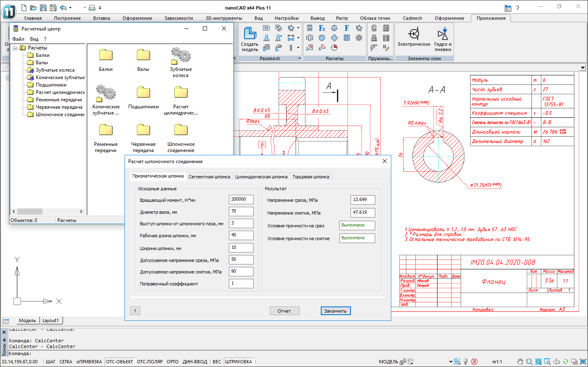The width and height of the screenshot is (588, 367).
Task: Activate the pan hand tool in status bar
Action: point(520,362)
